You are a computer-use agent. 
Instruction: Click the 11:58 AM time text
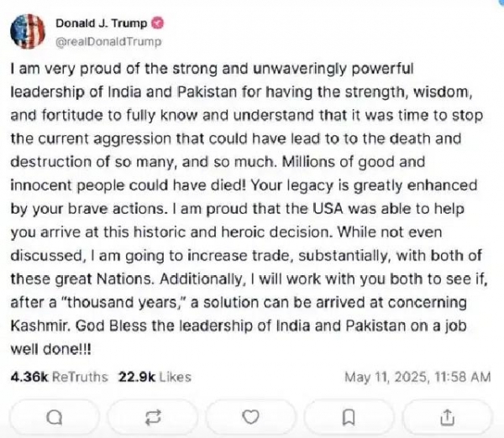(x=462, y=377)
